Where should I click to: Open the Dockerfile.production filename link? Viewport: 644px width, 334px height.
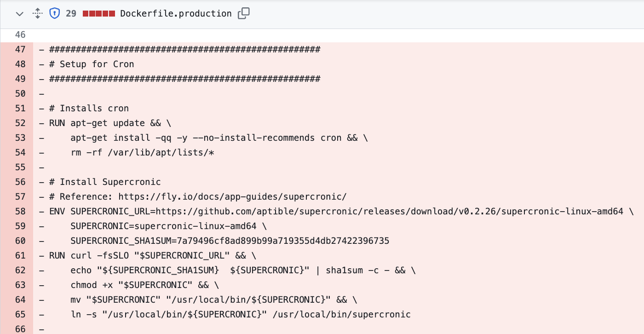coord(176,14)
